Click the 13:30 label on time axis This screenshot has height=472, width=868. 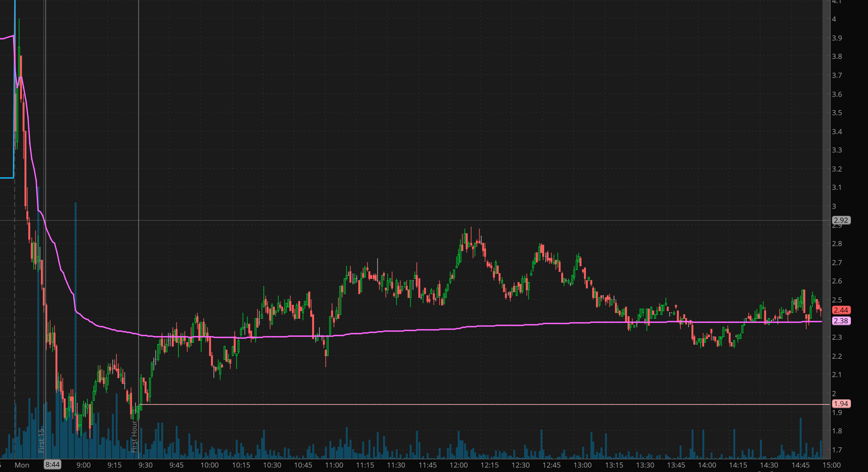(645, 465)
